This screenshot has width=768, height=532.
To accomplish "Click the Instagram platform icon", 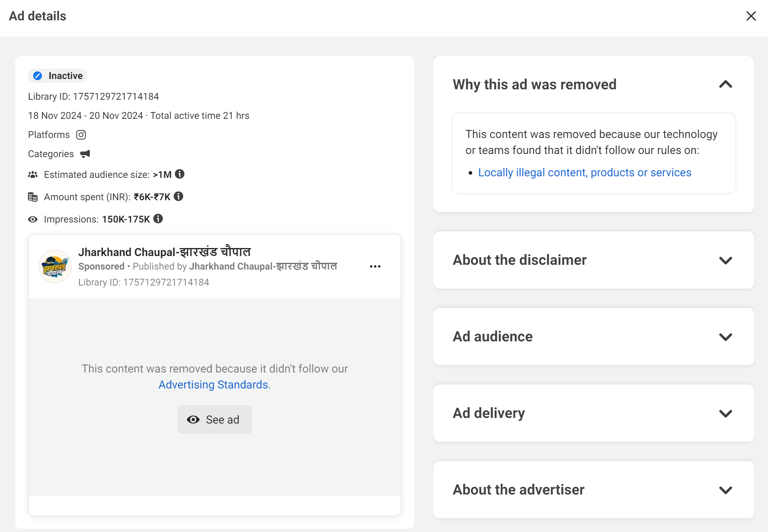I will tap(81, 135).
